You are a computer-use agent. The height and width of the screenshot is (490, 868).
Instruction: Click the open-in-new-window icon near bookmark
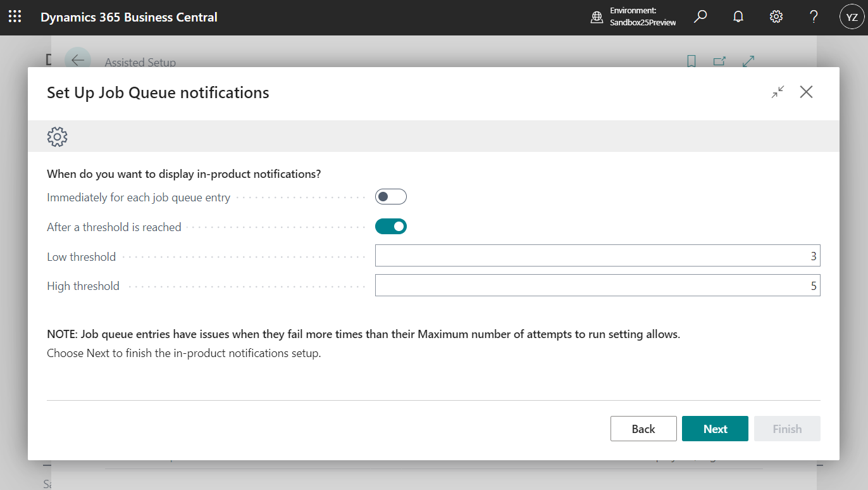pos(719,61)
